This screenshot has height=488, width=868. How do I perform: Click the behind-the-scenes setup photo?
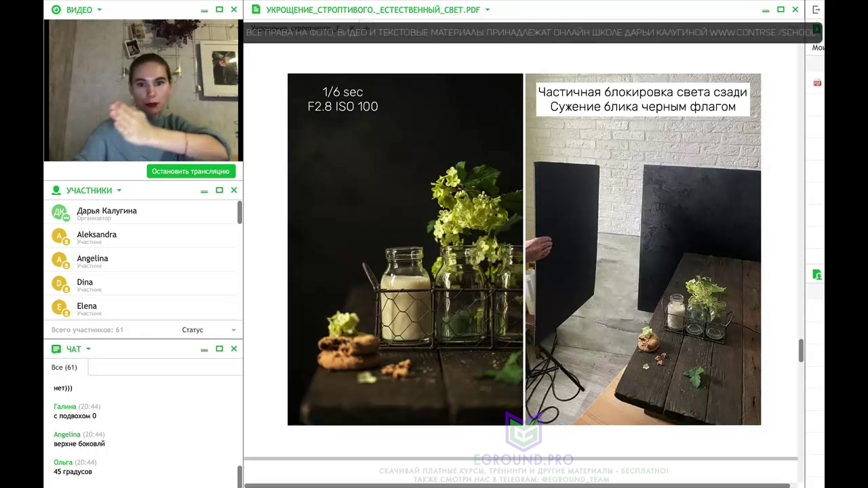[643, 249]
